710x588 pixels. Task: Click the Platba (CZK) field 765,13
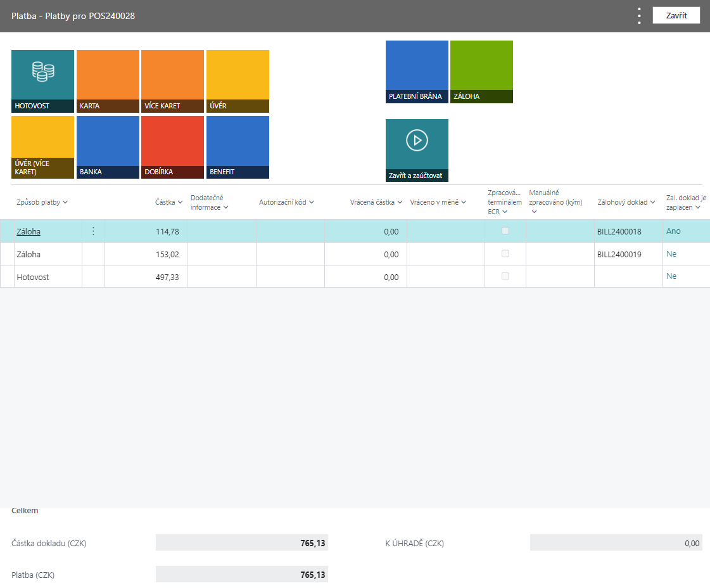tap(242, 575)
